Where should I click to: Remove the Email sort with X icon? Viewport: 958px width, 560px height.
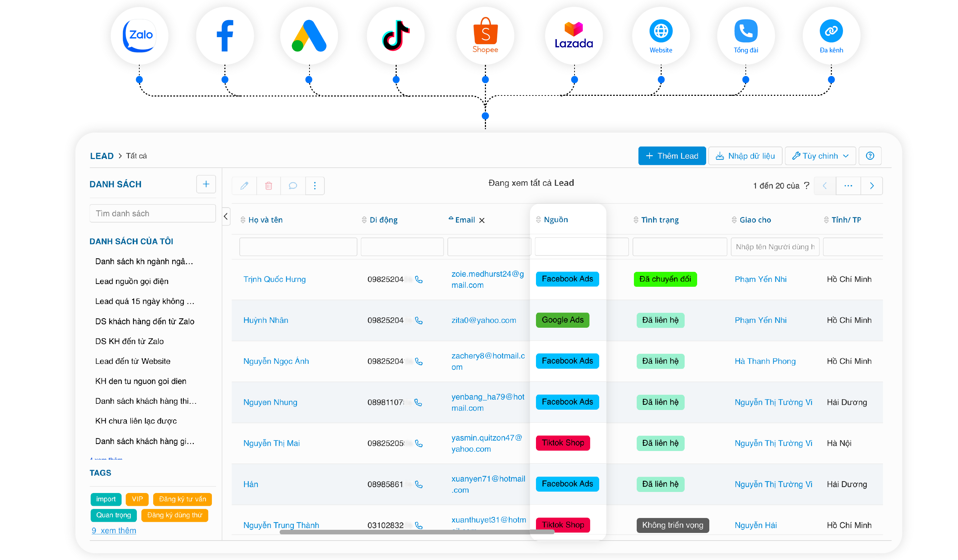click(x=482, y=220)
